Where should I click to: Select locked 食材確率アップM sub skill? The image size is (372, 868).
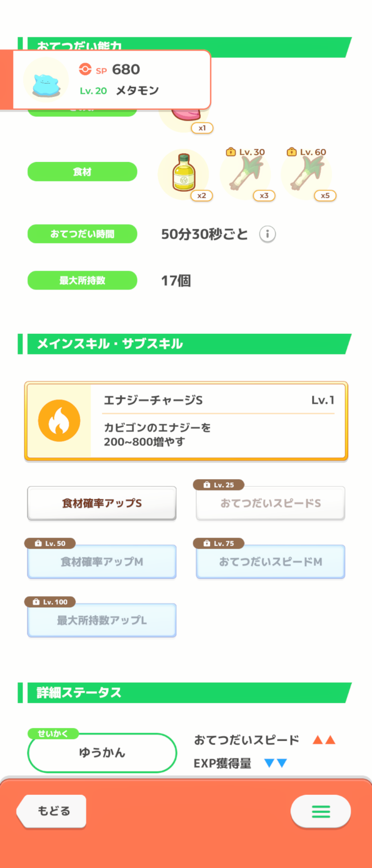102,562
